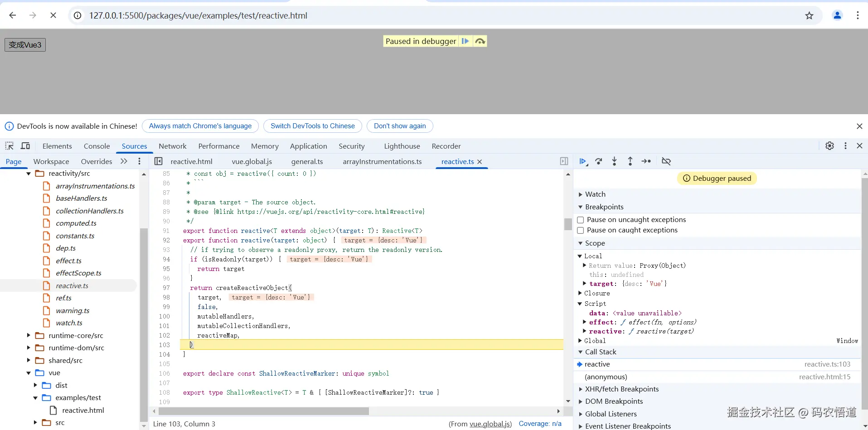Click the horizontal scrollbar of code editor
868x430 pixels.
coord(263,411)
